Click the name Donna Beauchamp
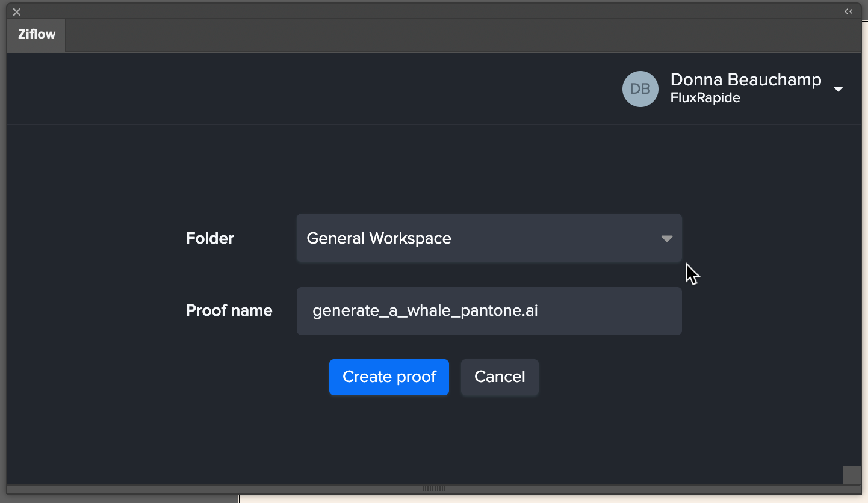 click(x=746, y=79)
